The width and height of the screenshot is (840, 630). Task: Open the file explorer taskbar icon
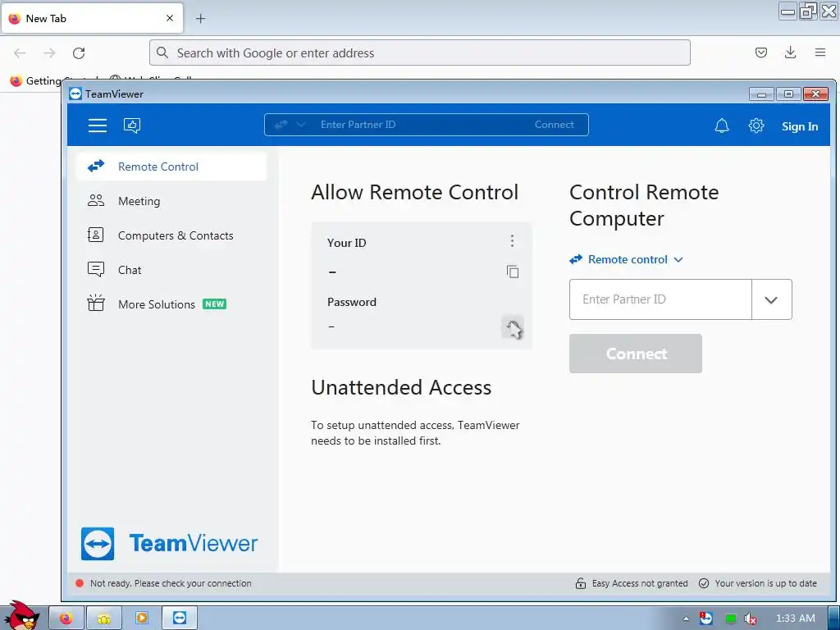pos(104,619)
